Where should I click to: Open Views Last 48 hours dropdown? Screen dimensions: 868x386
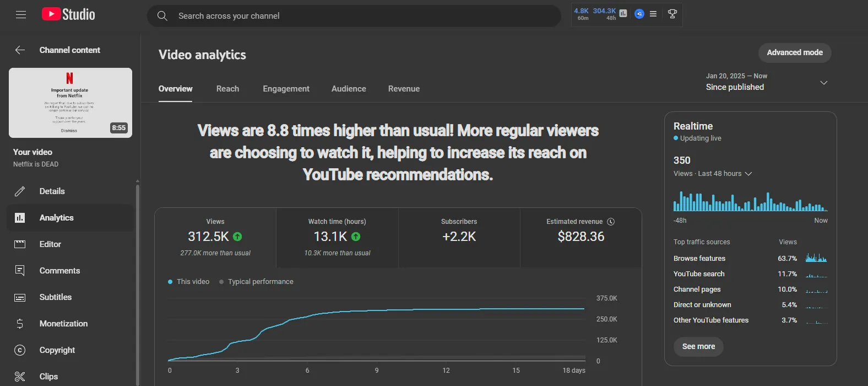(x=713, y=174)
